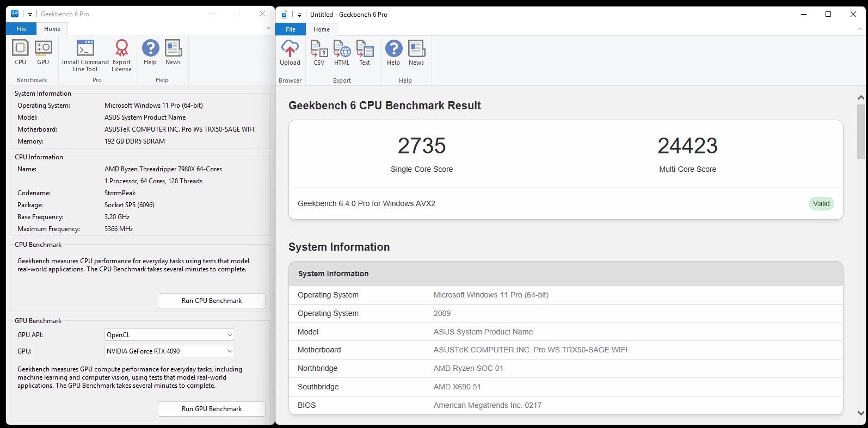Select Home tab in results window
This screenshot has height=428, width=868.
322,29
